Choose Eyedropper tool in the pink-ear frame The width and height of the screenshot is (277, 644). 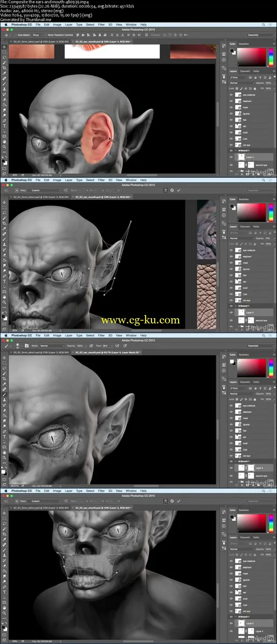pyautogui.click(x=4, y=73)
